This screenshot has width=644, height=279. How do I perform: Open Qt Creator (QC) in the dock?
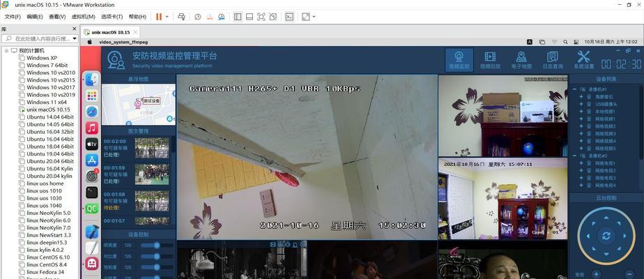click(92, 209)
